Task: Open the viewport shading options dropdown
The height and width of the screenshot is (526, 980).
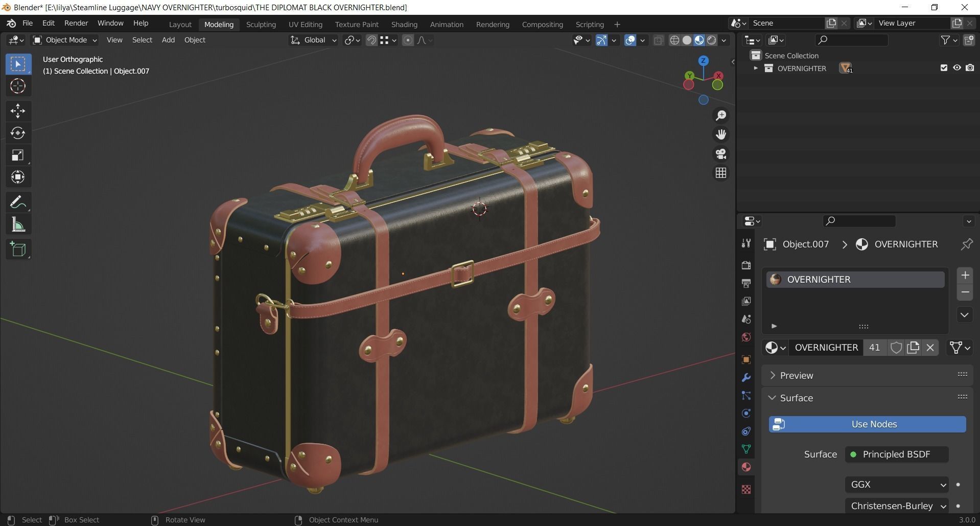Action: [x=724, y=40]
